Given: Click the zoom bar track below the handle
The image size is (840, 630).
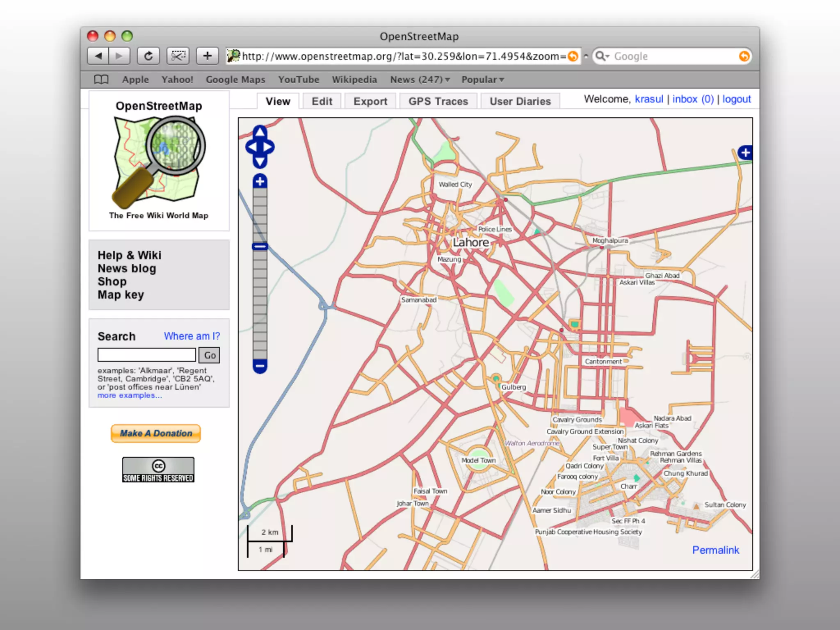Looking at the screenshot, I should pyautogui.click(x=260, y=304).
